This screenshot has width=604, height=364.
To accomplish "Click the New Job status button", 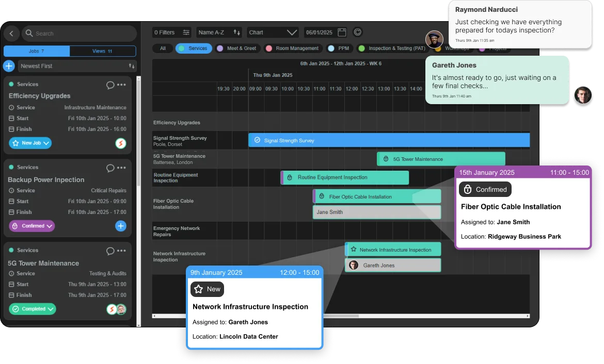I will point(30,143).
